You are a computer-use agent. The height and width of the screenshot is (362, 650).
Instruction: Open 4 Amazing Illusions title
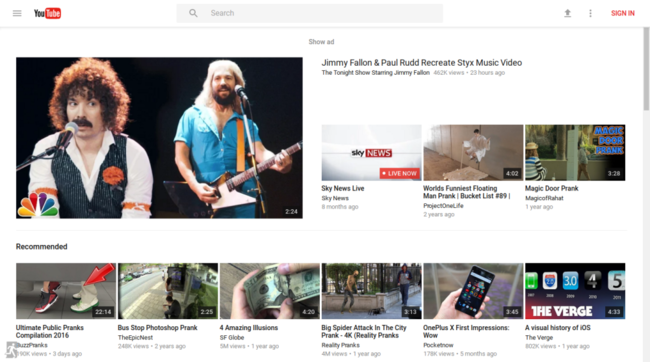coord(249,328)
